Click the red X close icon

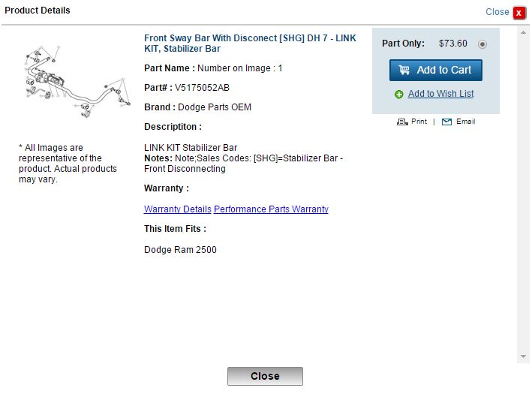[x=519, y=12]
